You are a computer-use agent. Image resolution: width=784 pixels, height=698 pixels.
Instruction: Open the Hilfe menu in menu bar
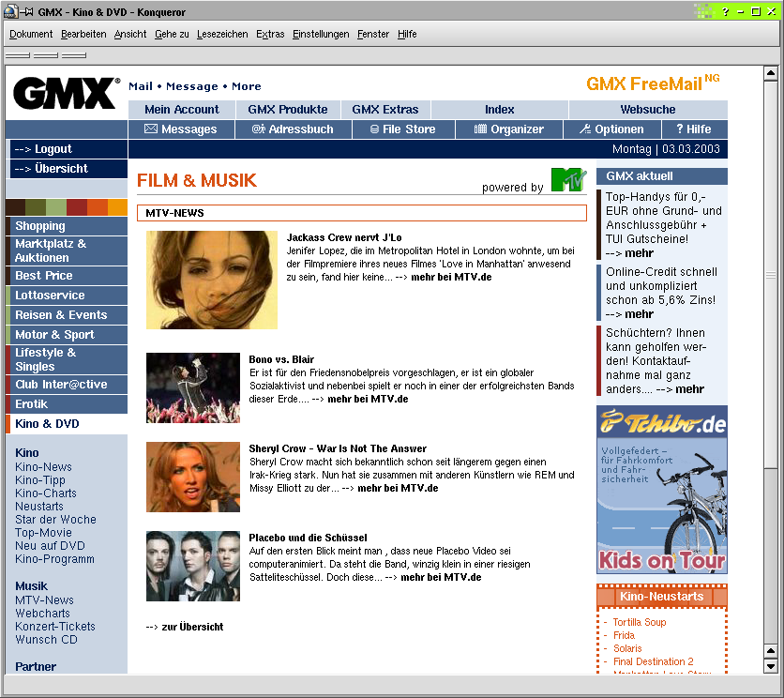(407, 34)
